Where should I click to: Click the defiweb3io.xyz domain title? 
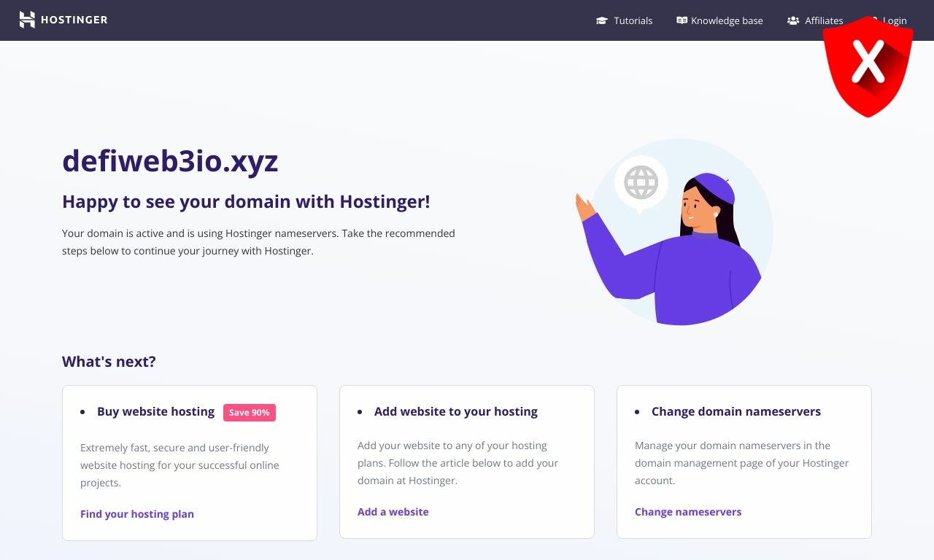170,161
